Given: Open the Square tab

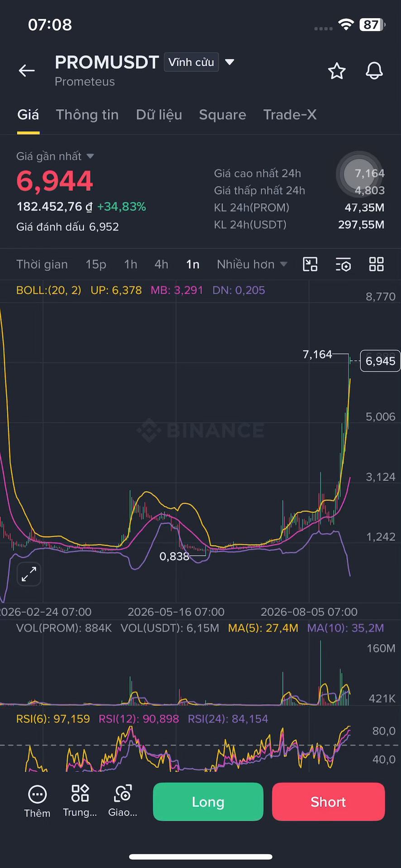Looking at the screenshot, I should click(223, 115).
